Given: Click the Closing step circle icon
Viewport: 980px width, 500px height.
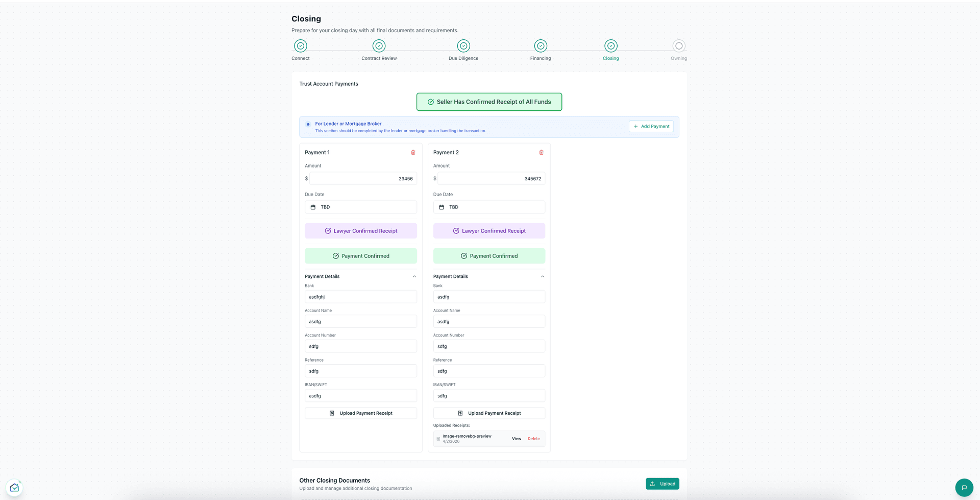Looking at the screenshot, I should [611, 46].
